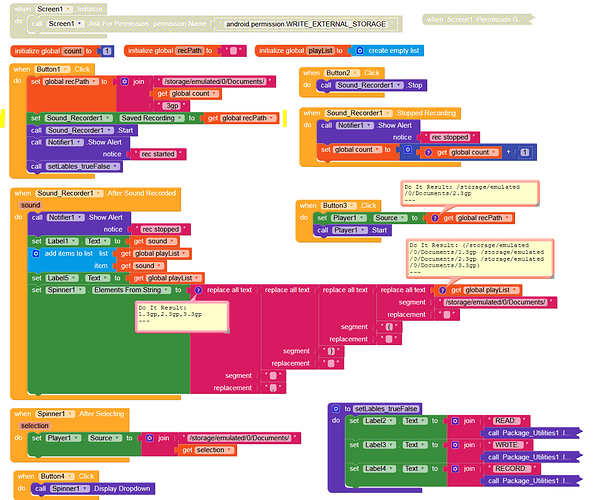Click the gear mutator icon on the recPath join block
The width and height of the screenshot is (593, 500).
pyautogui.click(x=124, y=81)
